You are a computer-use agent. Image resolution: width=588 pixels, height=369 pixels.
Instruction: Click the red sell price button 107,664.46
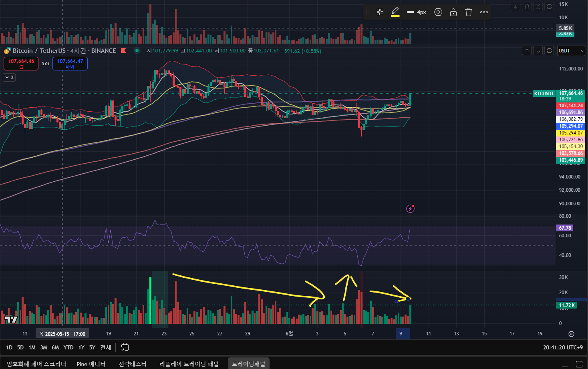point(21,63)
